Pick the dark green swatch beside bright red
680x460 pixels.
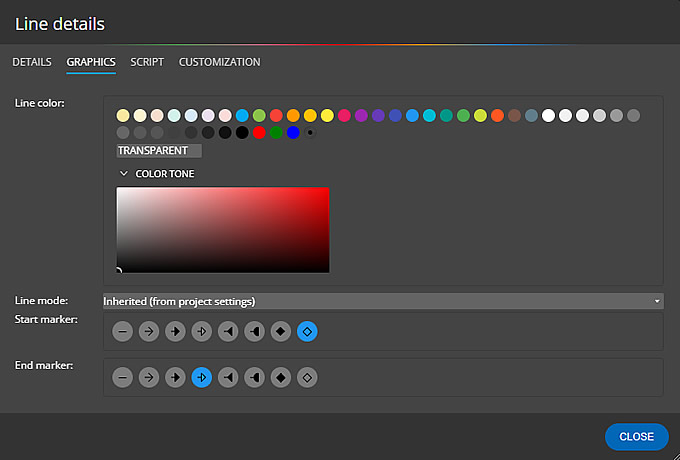tap(276, 133)
